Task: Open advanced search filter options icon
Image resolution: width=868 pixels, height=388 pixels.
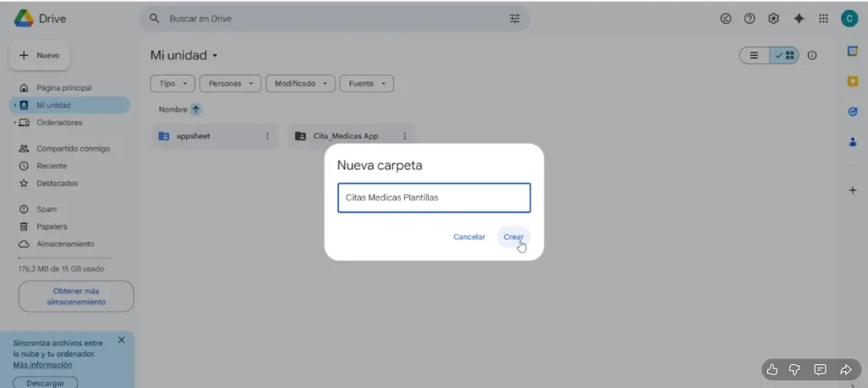Action: pos(515,19)
